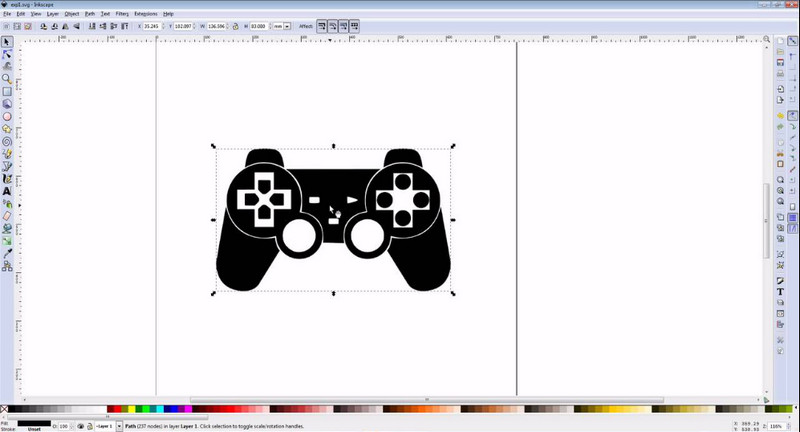800x432 pixels.
Task: Open the Filters menu
Action: tap(122, 14)
